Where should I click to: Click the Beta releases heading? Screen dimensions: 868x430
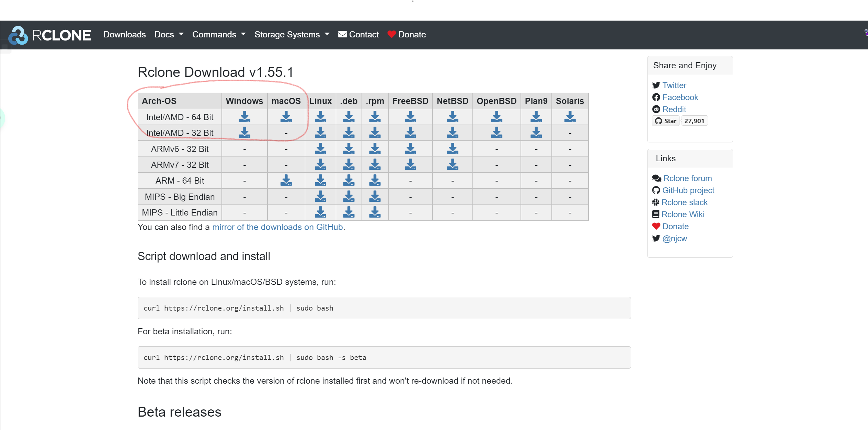tap(180, 412)
